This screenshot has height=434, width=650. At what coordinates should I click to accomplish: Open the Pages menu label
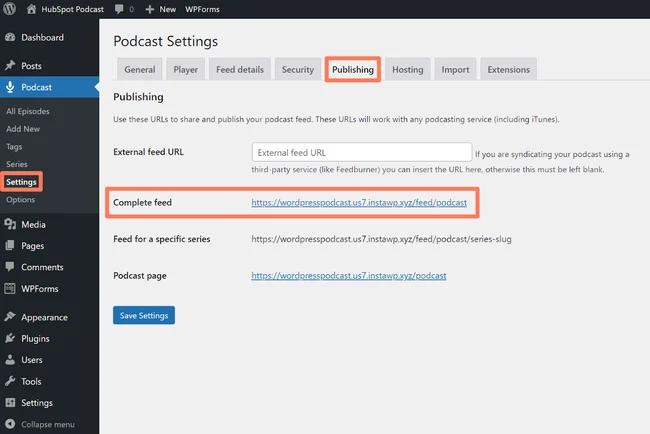click(33, 246)
